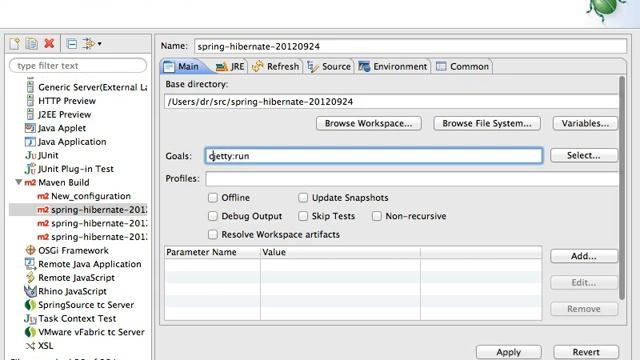Click the OSGi Framework icon
The height and width of the screenshot is (360, 640).
tap(30, 250)
